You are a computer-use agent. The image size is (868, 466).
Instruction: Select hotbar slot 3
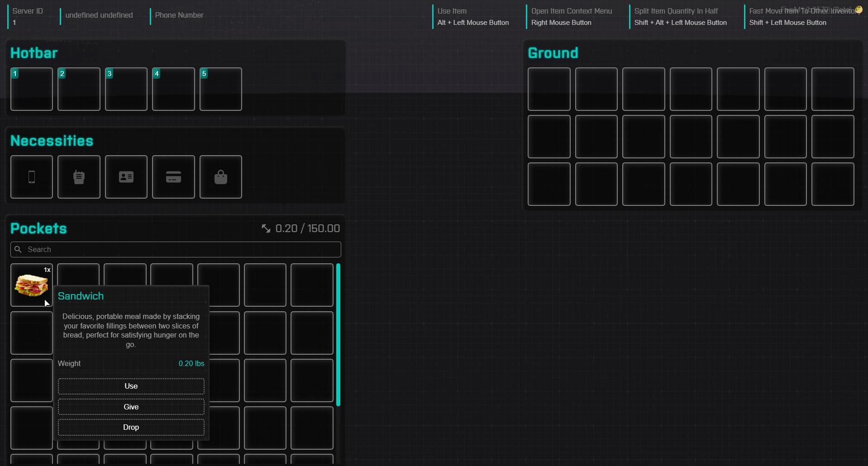pyautogui.click(x=126, y=89)
